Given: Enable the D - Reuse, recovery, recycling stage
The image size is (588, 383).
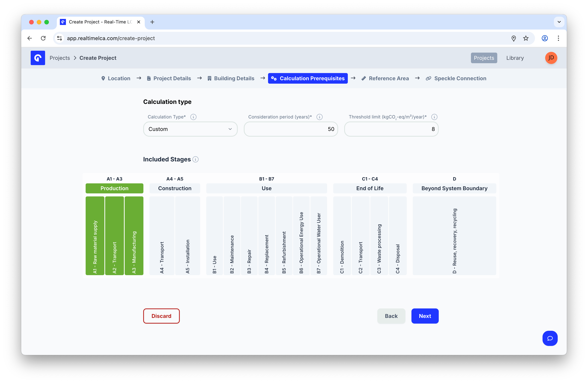Looking at the screenshot, I should click(x=454, y=236).
